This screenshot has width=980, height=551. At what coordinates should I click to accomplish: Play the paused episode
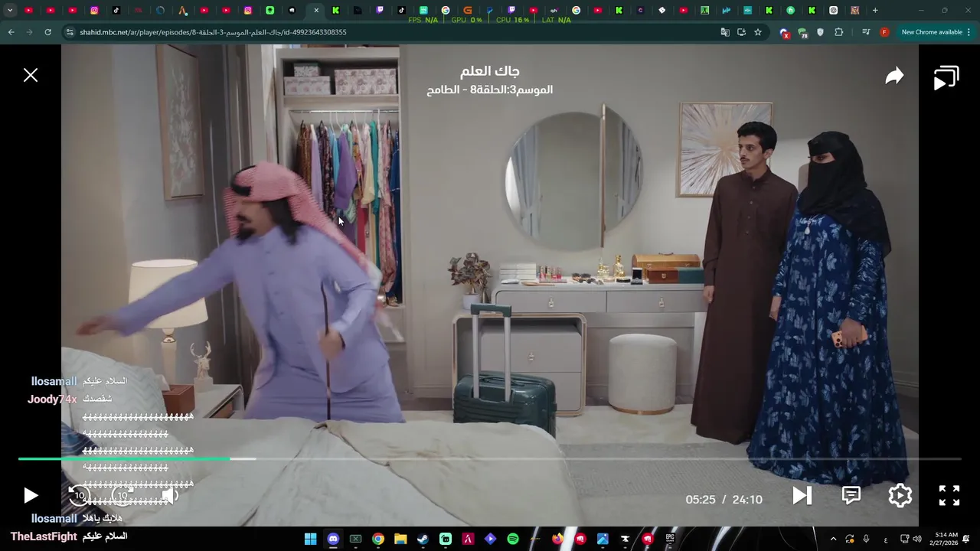(31, 496)
